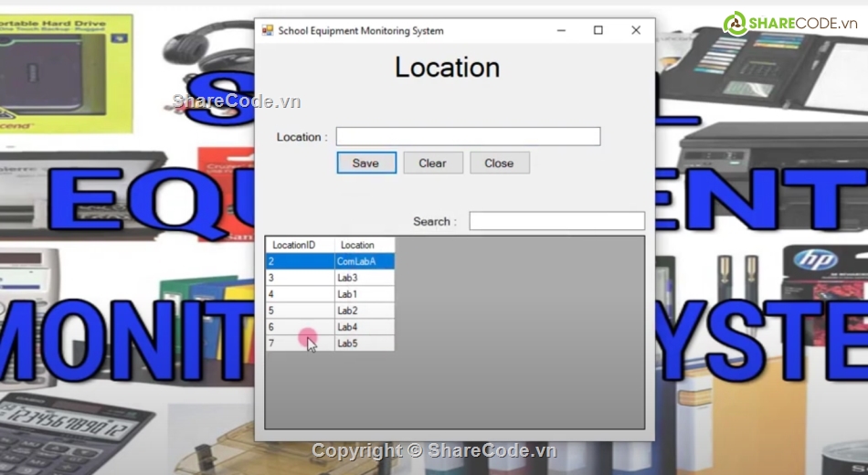Select the Lab1 cell in the grid
The image size is (868, 475).
click(364, 294)
